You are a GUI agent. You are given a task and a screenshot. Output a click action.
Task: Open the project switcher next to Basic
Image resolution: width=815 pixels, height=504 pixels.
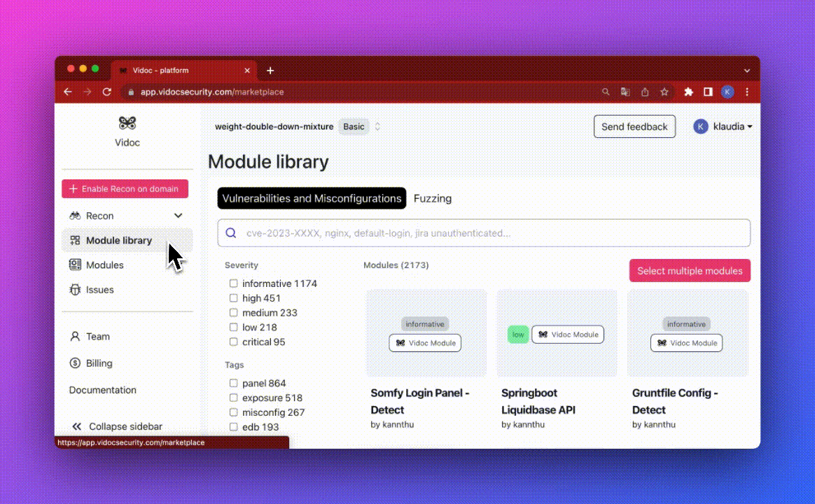pyautogui.click(x=377, y=127)
